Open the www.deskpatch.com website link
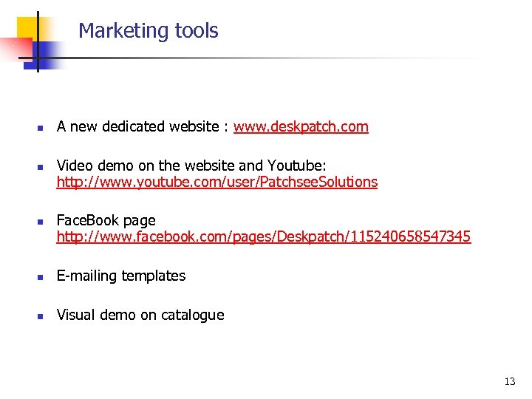Screen dimensions: 532x399 301,127
